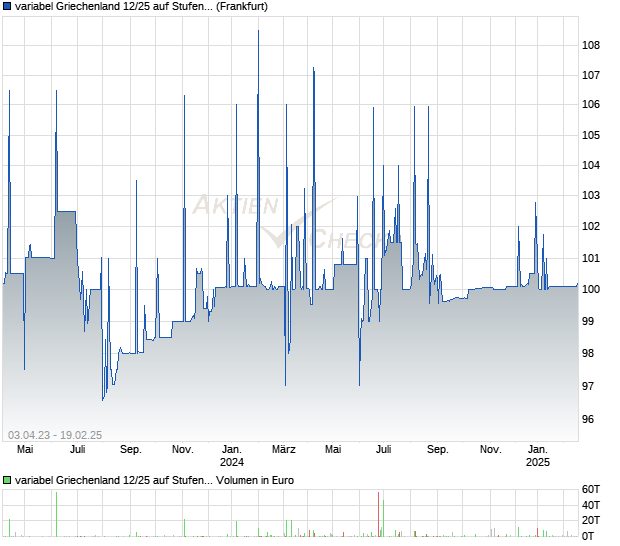Click the 96 label on the price axis
This screenshot has width=620, height=546.
coord(593,420)
